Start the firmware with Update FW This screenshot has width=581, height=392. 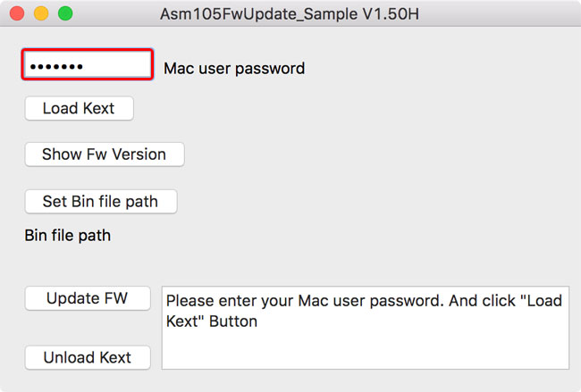pyautogui.click(x=87, y=298)
